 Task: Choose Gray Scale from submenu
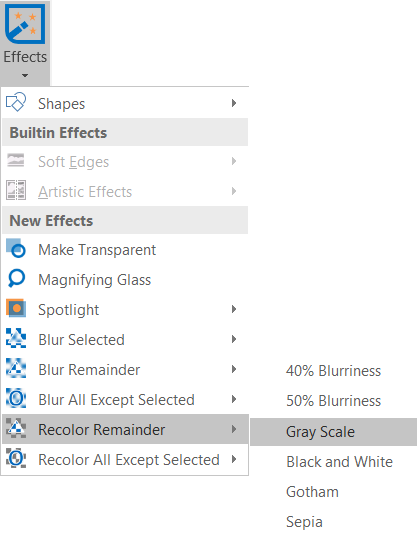pos(333,432)
